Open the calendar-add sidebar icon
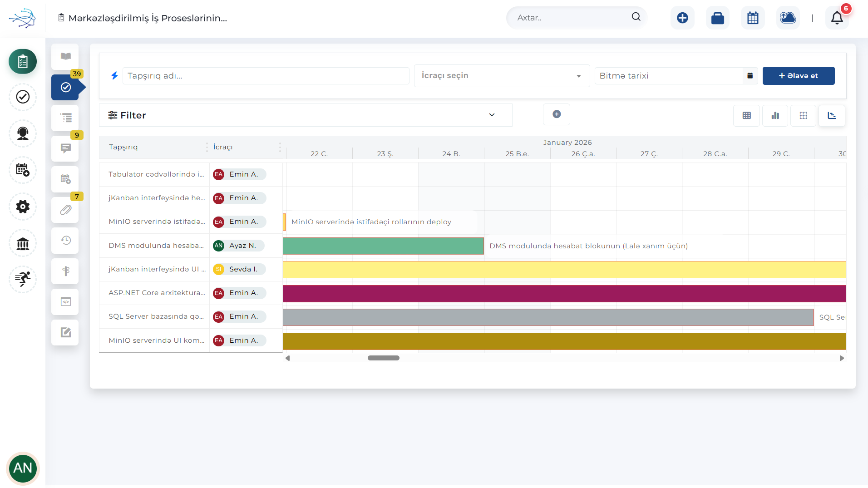Screen dimensions: 868x488 pos(23,170)
